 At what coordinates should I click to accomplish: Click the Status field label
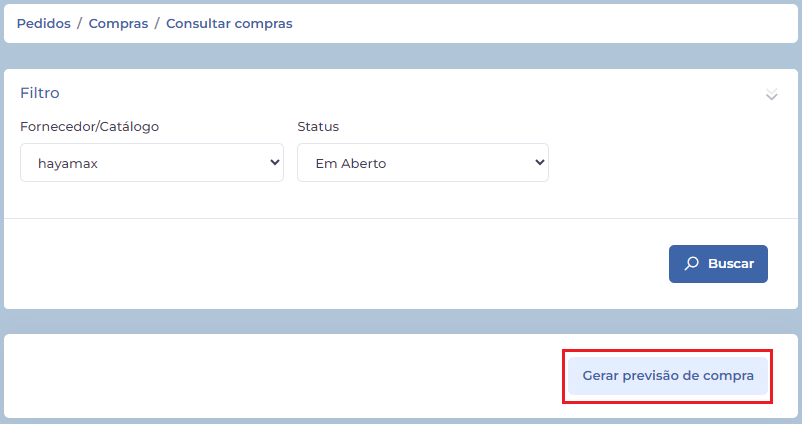click(318, 127)
